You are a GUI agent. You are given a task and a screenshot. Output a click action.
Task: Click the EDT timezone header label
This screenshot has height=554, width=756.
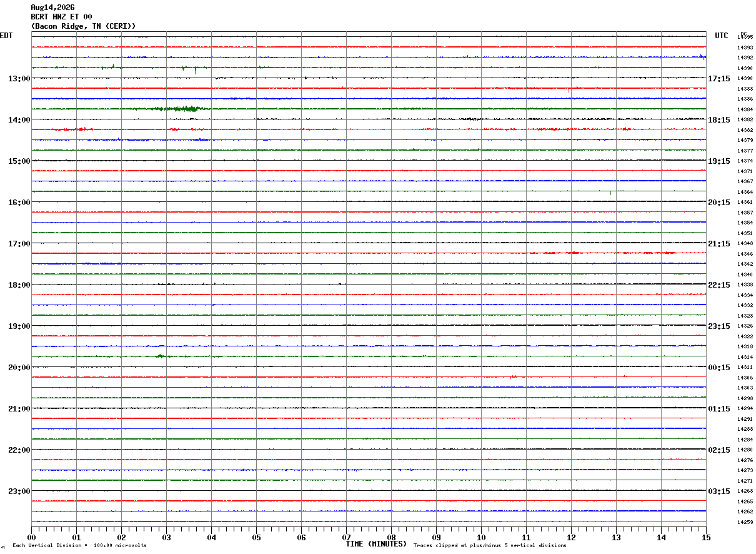6,36
